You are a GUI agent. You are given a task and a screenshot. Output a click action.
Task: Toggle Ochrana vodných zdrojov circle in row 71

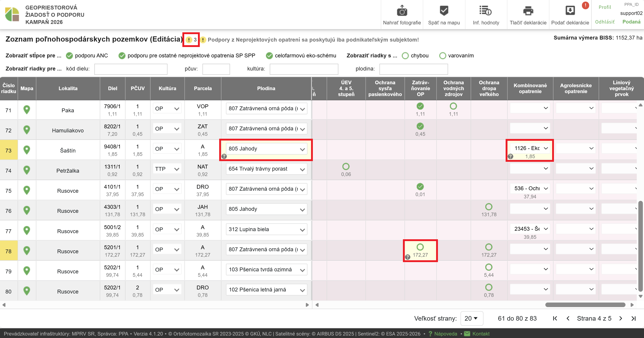click(453, 106)
